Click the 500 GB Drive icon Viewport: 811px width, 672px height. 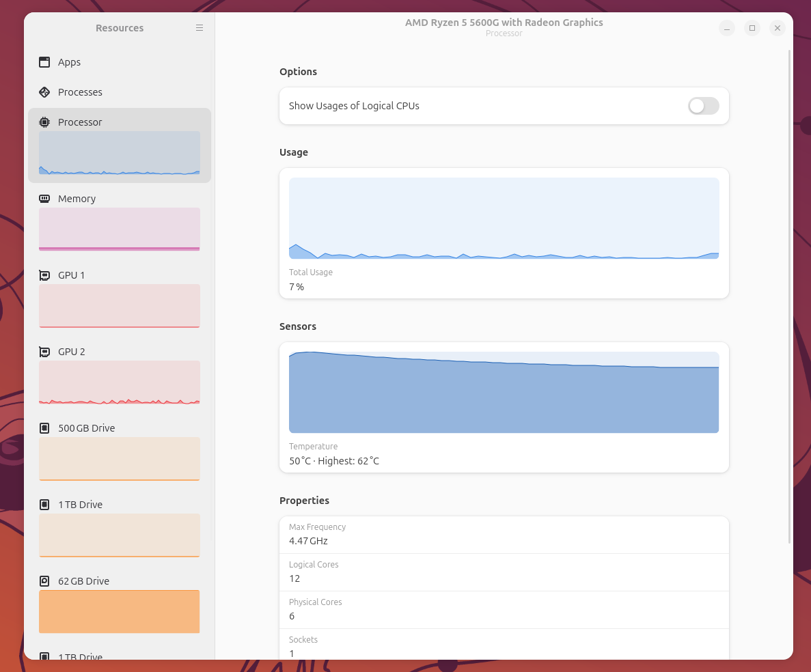44,428
